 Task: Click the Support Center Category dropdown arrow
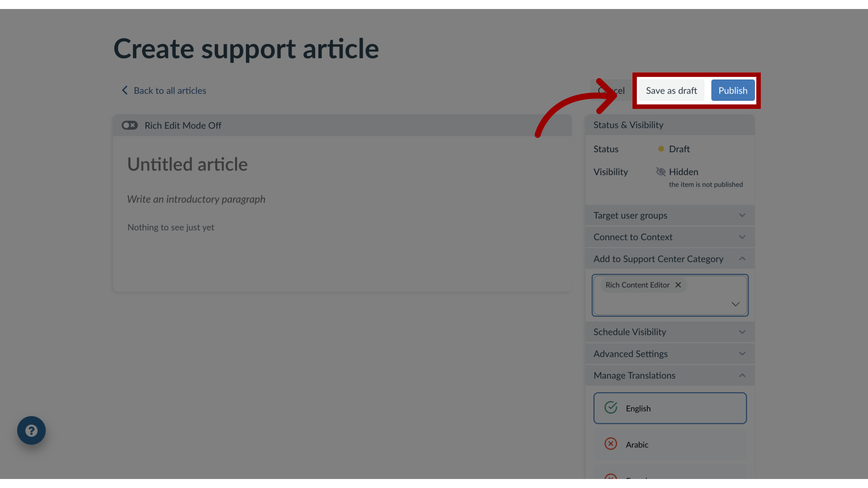click(736, 305)
